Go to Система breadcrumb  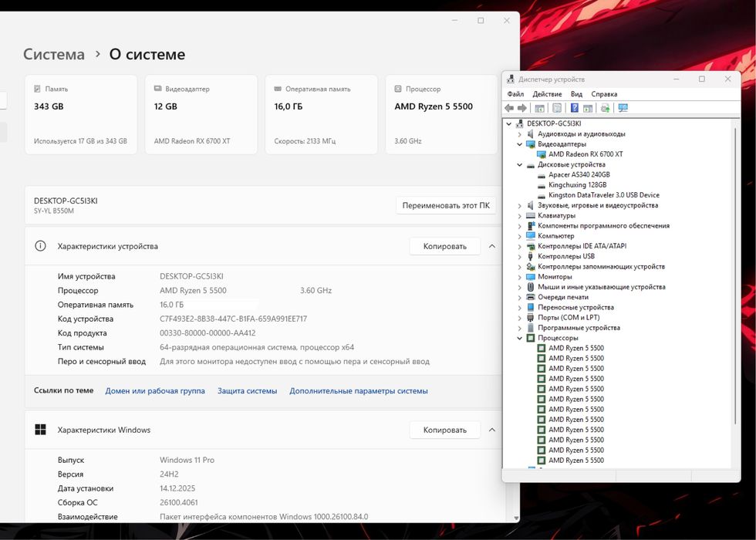point(53,54)
